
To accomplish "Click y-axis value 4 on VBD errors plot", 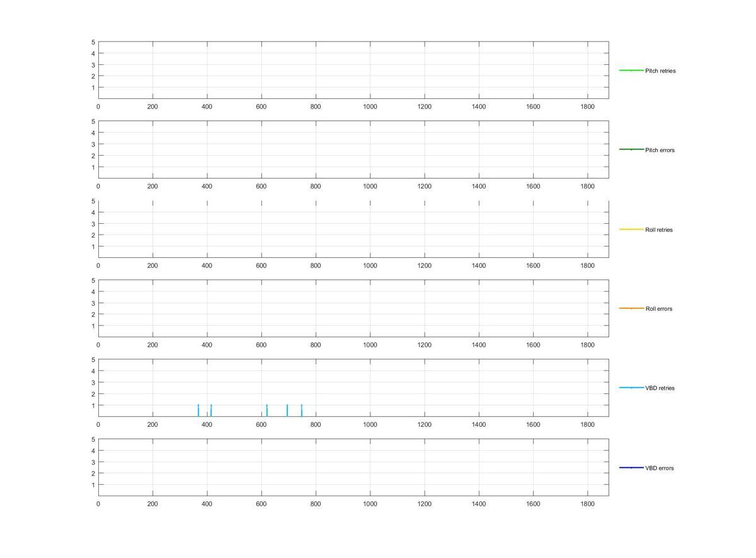I will pyautogui.click(x=93, y=451).
